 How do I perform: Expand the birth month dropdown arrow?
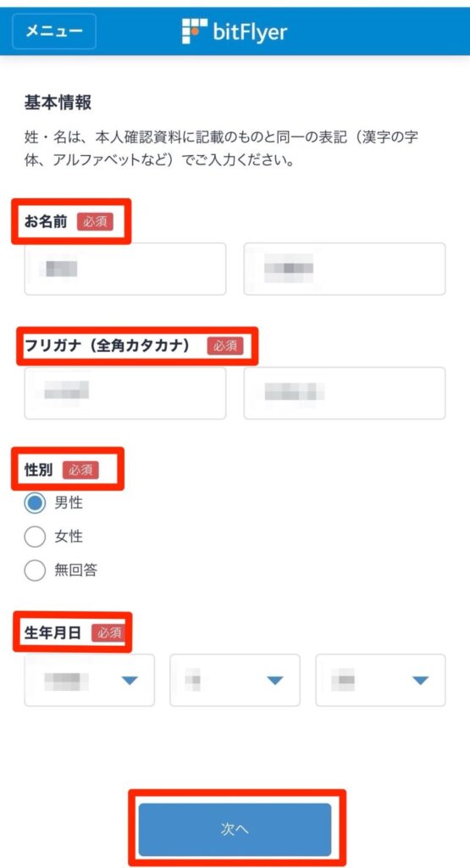275,681
